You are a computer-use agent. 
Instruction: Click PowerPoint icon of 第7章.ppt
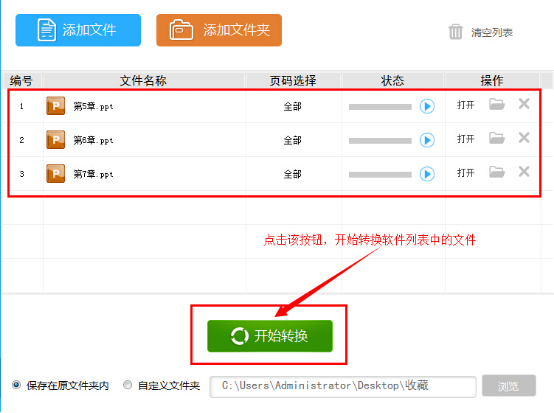[x=55, y=173]
